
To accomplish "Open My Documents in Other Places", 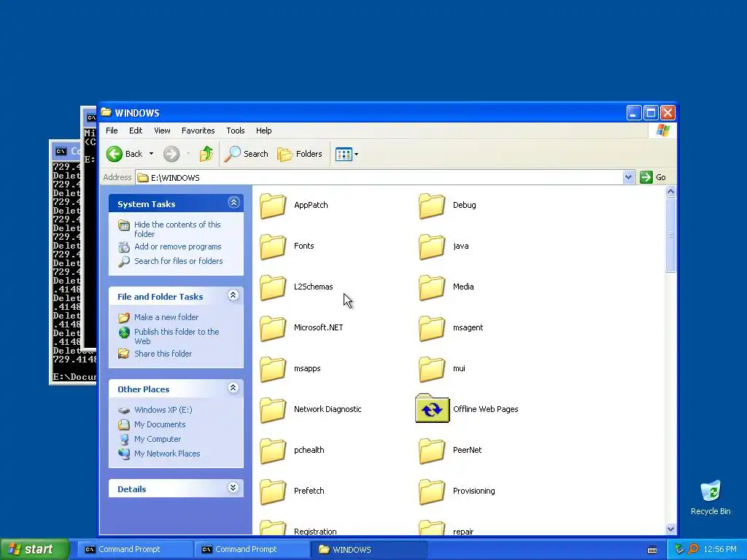I will (x=160, y=425).
